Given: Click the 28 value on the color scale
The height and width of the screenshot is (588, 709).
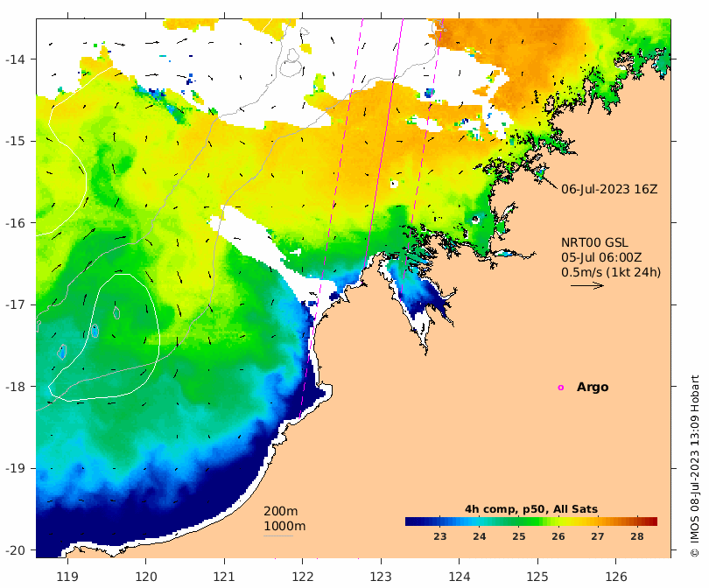Looking at the screenshot, I should pos(636,537).
